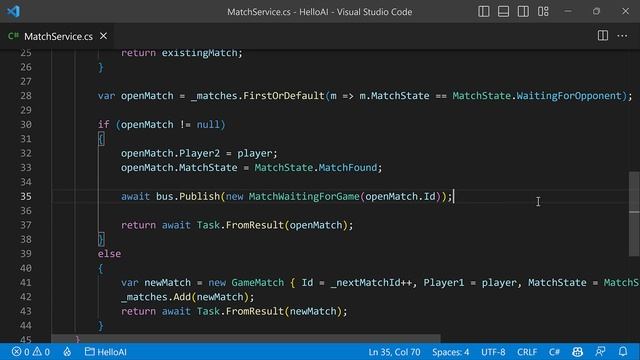Change the language mode via C#

(554, 352)
